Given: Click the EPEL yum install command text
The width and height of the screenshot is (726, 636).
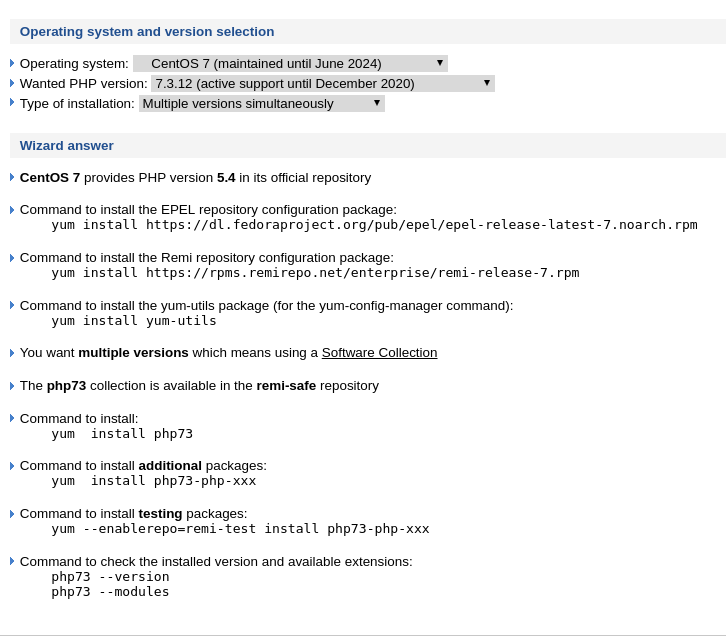Looking at the screenshot, I should (x=374, y=225).
